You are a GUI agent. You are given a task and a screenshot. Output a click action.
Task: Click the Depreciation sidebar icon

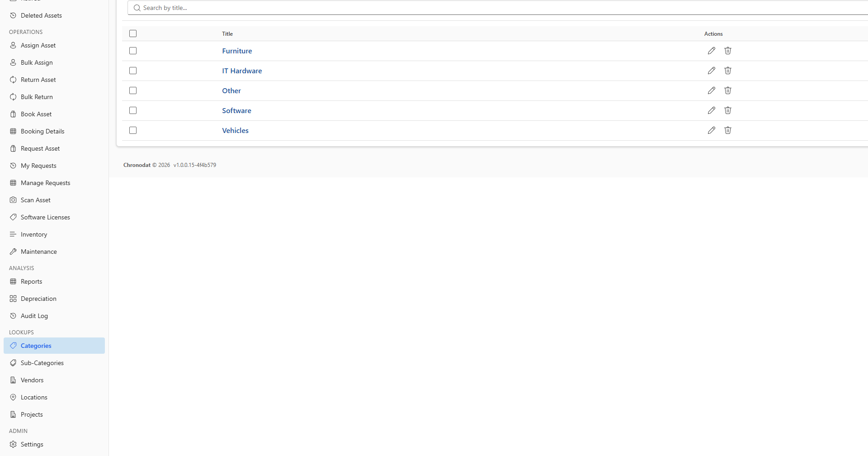[x=13, y=299]
